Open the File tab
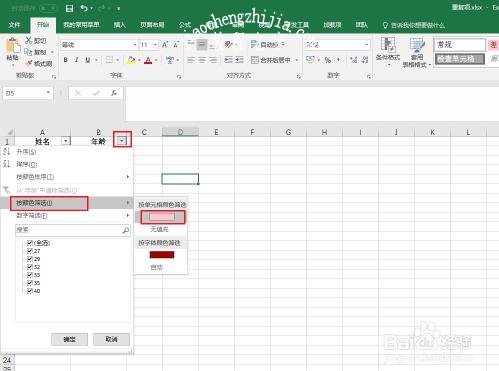499x371 pixels. click(x=14, y=25)
